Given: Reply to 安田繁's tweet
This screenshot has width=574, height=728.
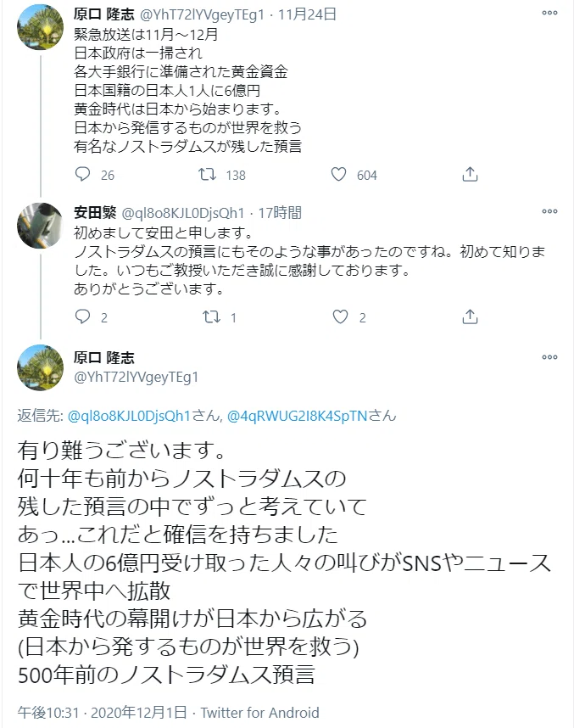Looking at the screenshot, I should (x=83, y=317).
